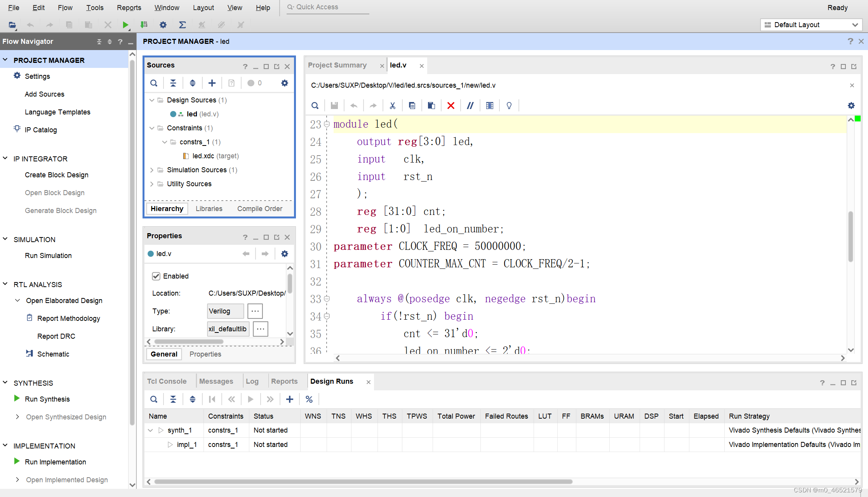Click Add Sources plus icon in Sources panel
The height and width of the screenshot is (497, 868).
tap(212, 83)
